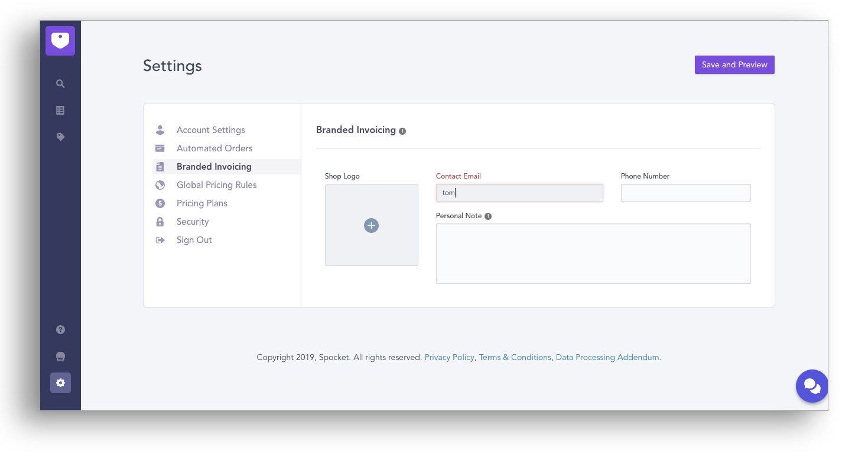868x457 pixels.
Task: Click inside the Personal Note text area
Action: coord(593,254)
